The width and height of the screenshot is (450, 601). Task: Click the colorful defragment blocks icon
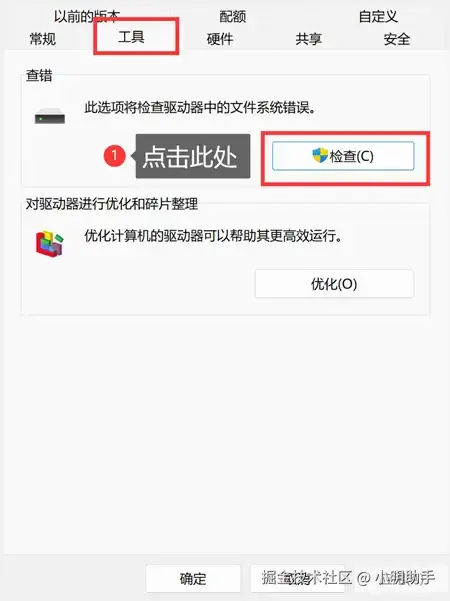point(50,243)
